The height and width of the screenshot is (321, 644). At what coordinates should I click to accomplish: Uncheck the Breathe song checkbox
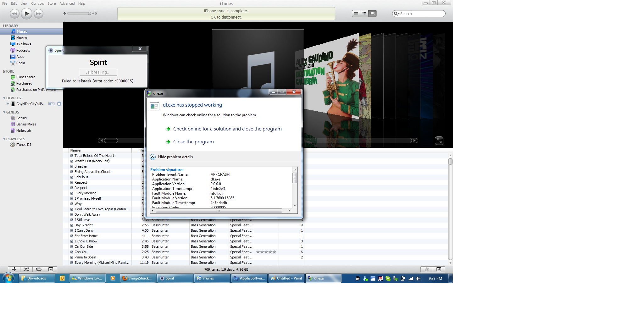coord(72,166)
